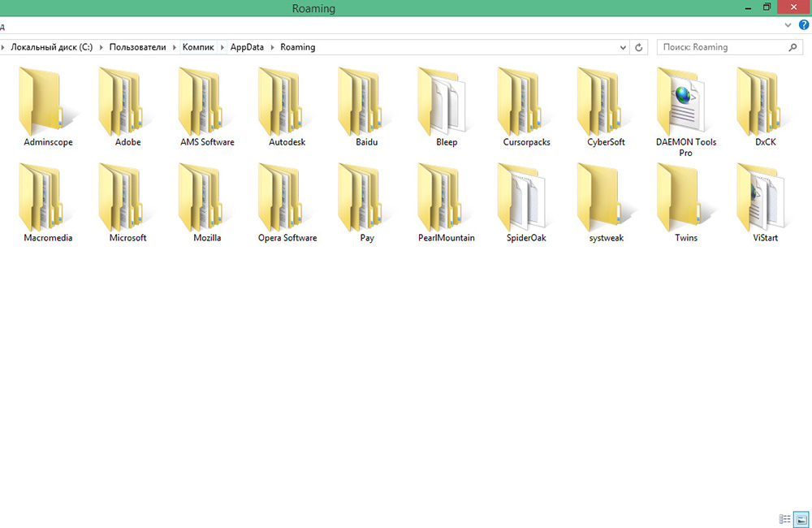Click the refresh button beside address bar
This screenshot has height=528, width=812.
click(x=638, y=47)
